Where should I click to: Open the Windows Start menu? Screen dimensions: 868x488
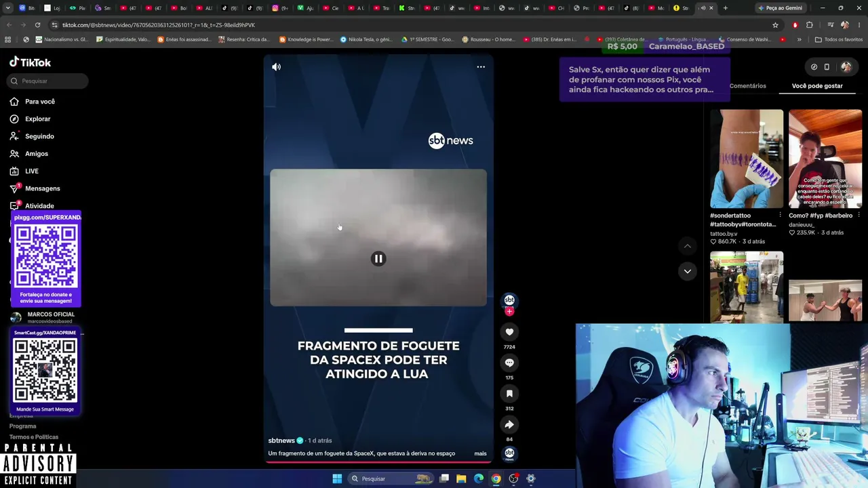(x=337, y=479)
